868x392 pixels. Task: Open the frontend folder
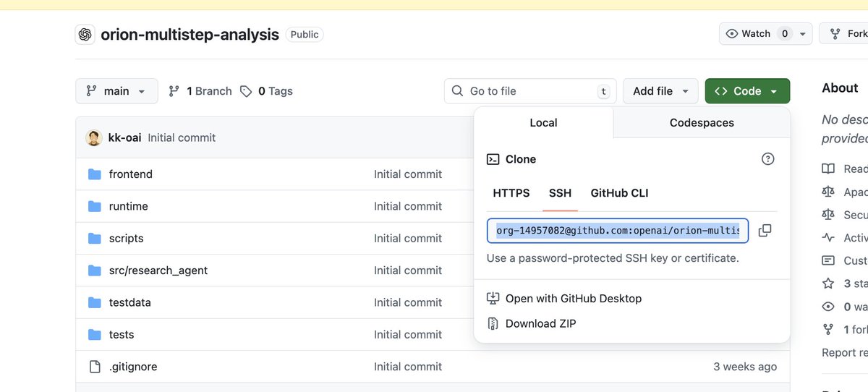pos(130,174)
